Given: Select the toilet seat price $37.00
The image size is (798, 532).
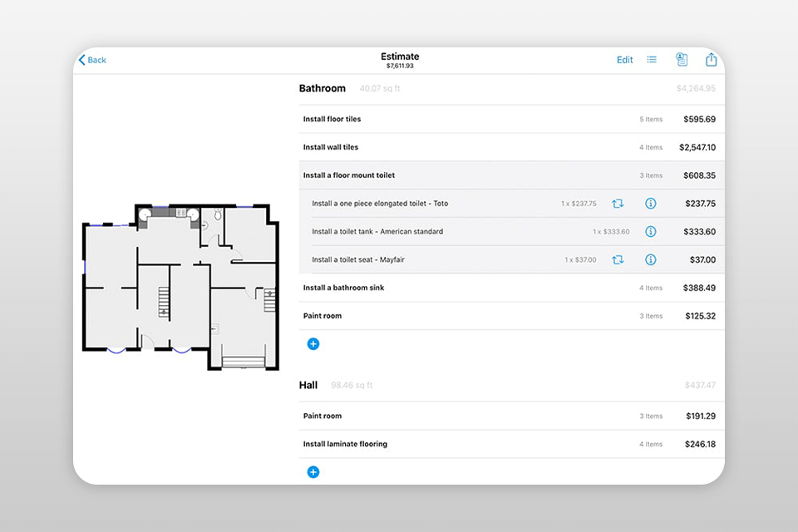Looking at the screenshot, I should click(x=703, y=259).
